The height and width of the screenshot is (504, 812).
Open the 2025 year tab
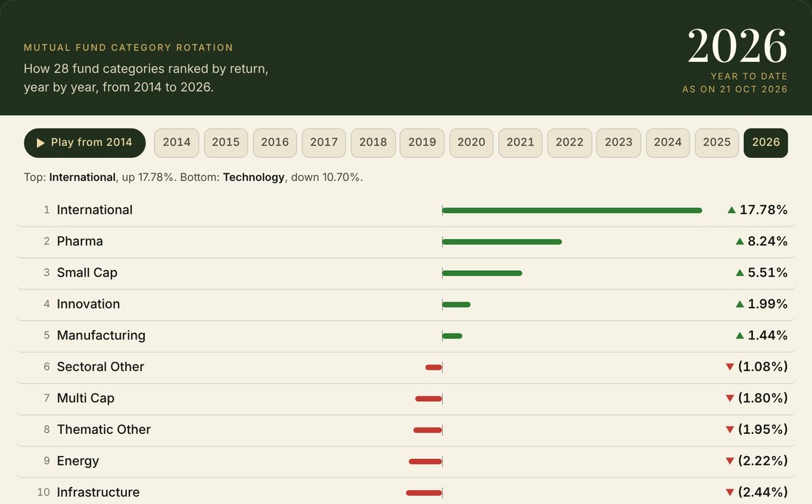(x=717, y=143)
